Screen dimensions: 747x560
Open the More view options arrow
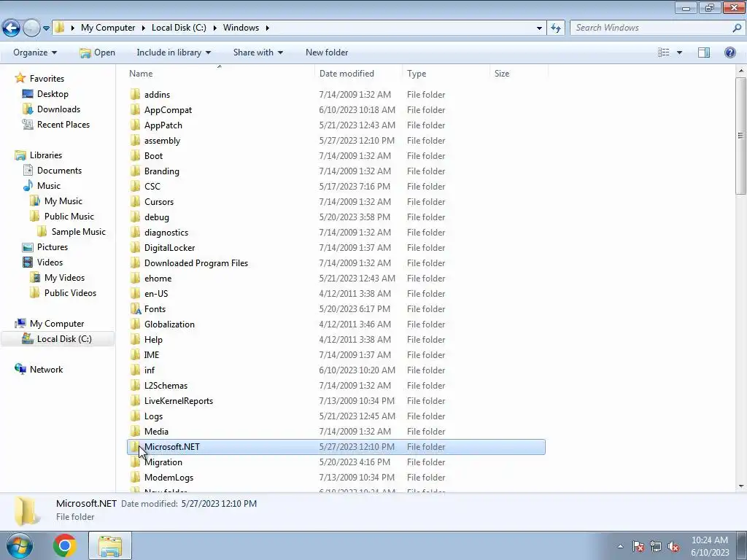coord(679,52)
